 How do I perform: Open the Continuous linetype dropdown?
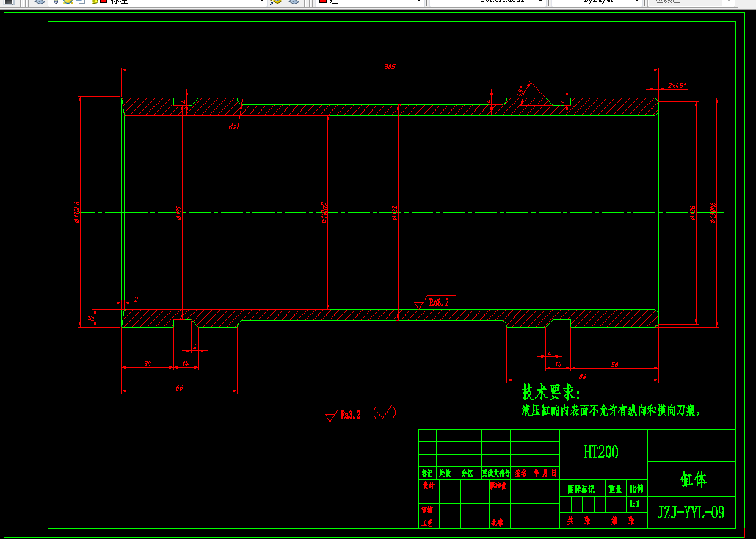coord(487,2)
